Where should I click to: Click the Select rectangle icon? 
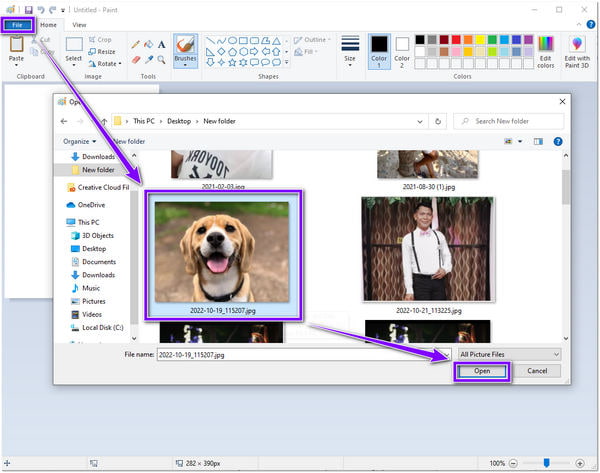[74, 44]
